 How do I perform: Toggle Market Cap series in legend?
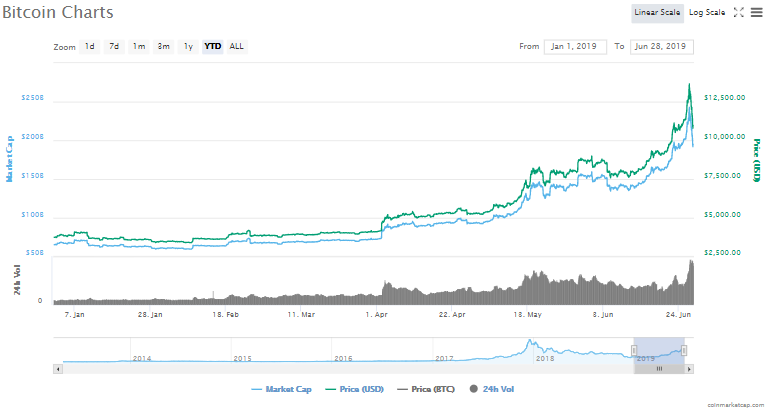(x=282, y=389)
